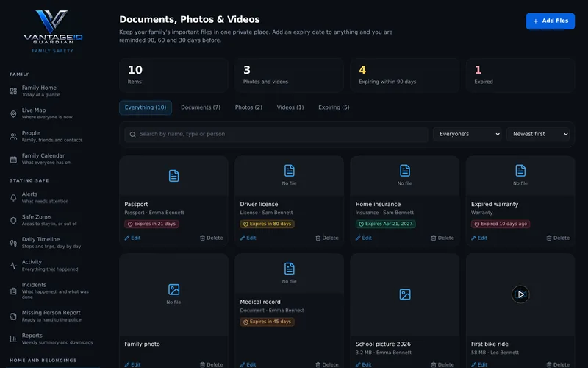Image resolution: width=588 pixels, height=368 pixels.
Task: Edit the Family photo item
Action: [x=132, y=364]
